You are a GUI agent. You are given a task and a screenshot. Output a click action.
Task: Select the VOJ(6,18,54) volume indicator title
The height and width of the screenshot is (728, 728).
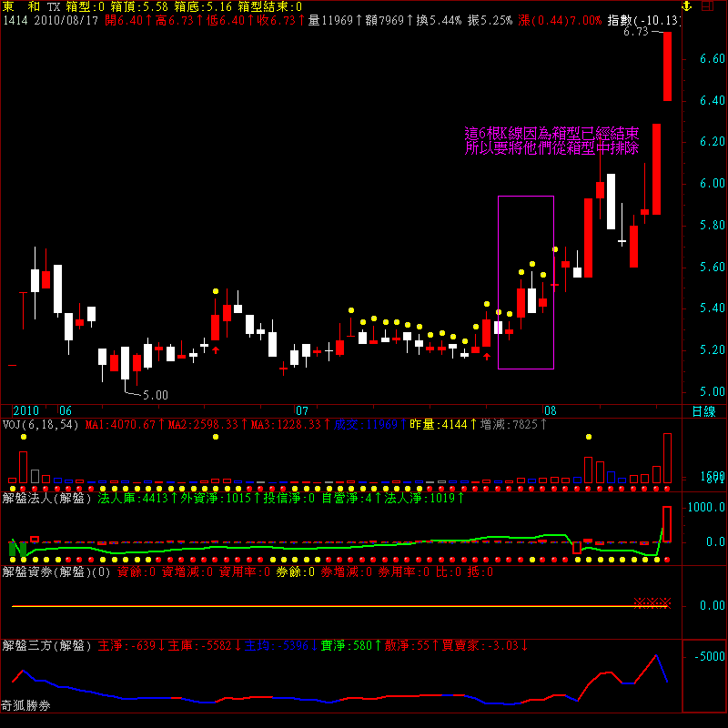tap(40, 425)
